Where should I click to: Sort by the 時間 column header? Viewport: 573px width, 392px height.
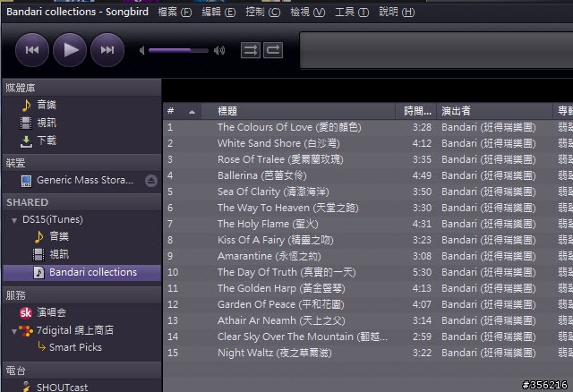click(x=416, y=111)
